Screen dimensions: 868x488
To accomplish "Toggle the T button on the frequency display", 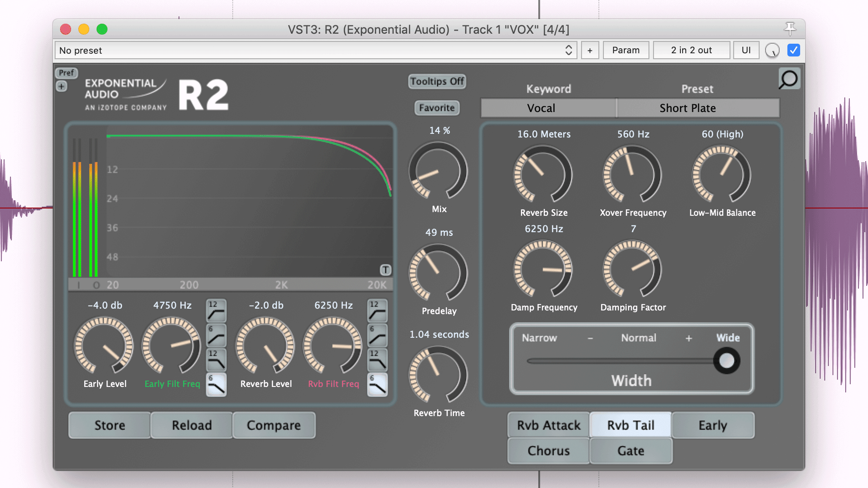I will (x=385, y=270).
